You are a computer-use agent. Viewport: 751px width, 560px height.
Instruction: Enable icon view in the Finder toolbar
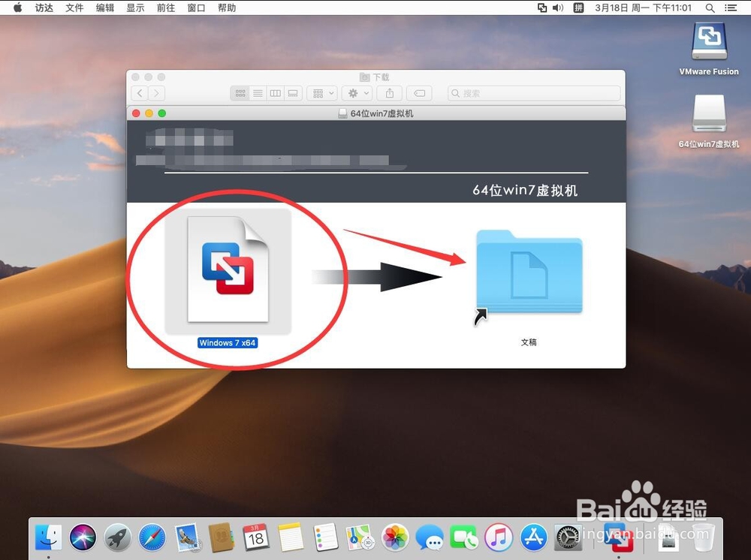click(x=240, y=92)
